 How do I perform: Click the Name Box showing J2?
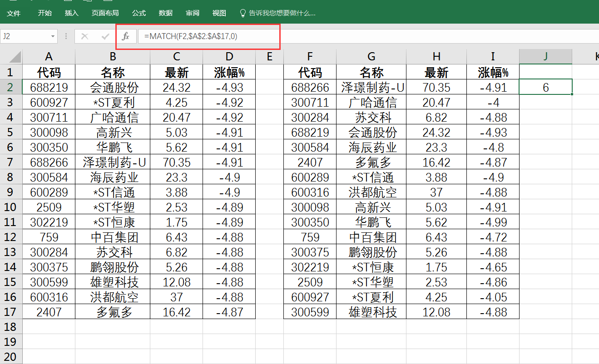click(x=25, y=36)
